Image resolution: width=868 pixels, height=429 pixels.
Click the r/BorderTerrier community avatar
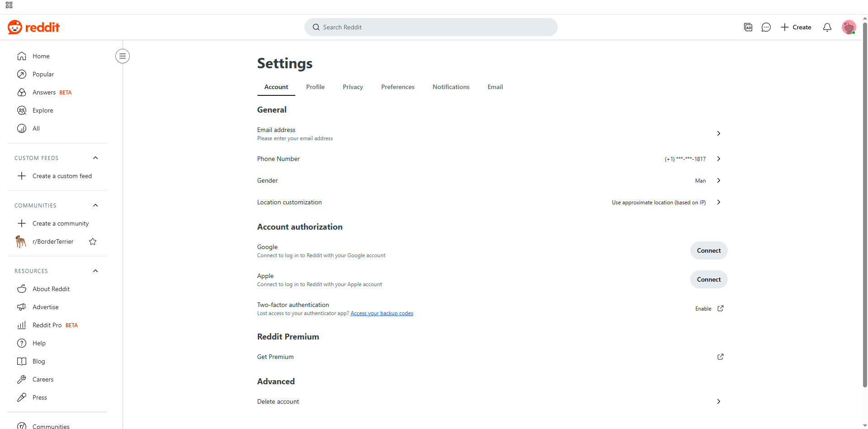[21, 241]
